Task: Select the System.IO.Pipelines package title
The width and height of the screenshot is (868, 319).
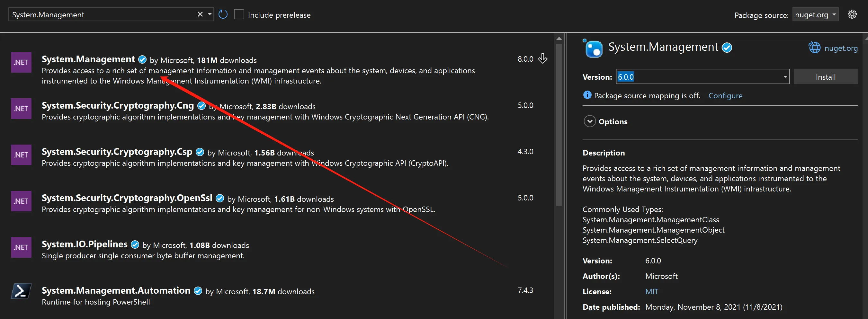Action: point(85,244)
